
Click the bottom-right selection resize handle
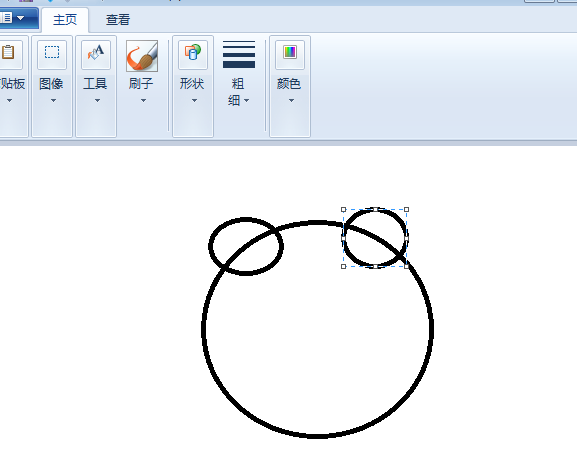(x=407, y=266)
